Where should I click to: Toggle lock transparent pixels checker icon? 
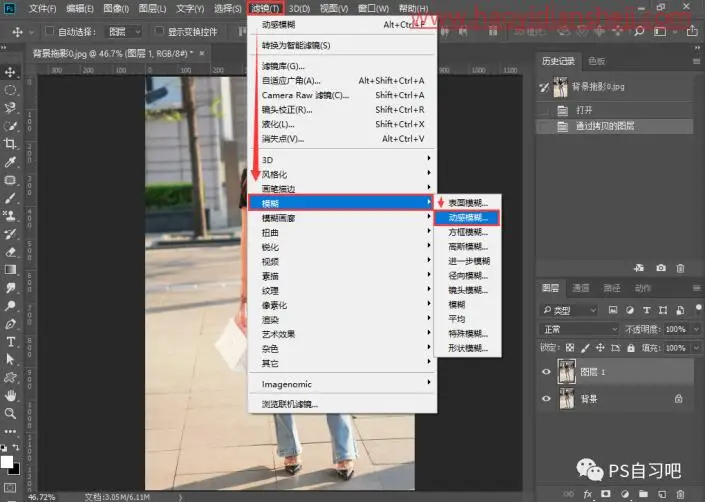pyautogui.click(x=570, y=347)
